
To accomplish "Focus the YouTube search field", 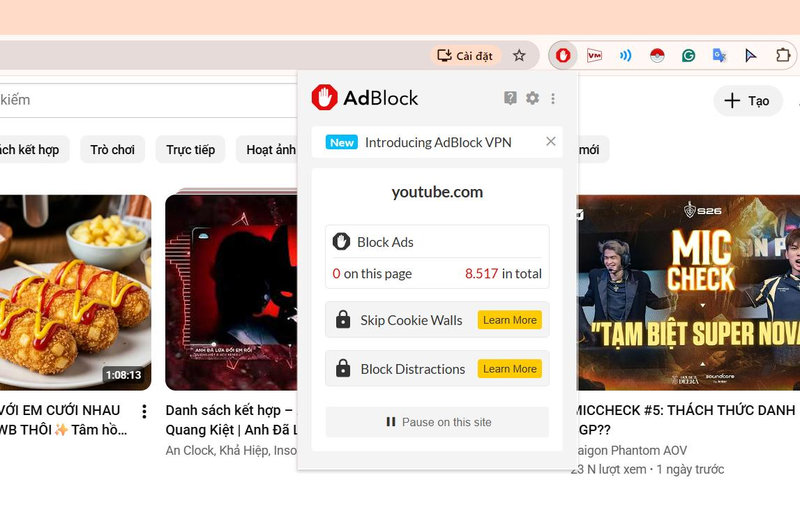I will (x=148, y=100).
